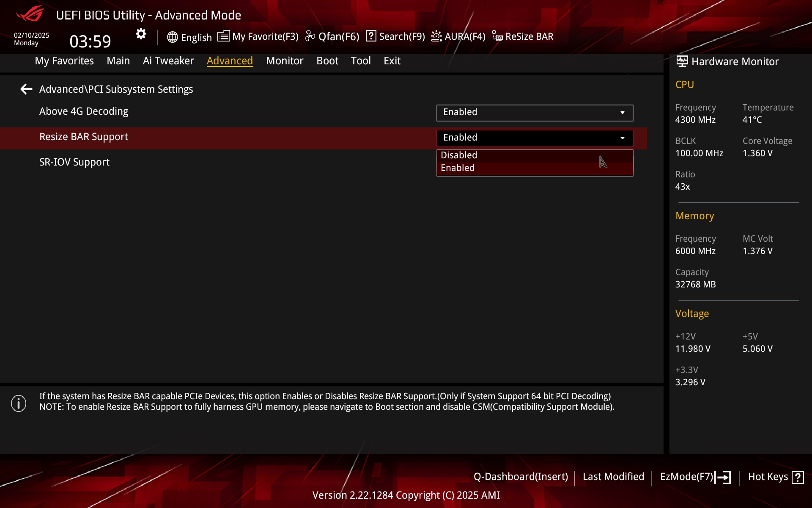Click the ReSize BAR icon
The width and height of the screenshot is (812, 508).
pos(497,36)
